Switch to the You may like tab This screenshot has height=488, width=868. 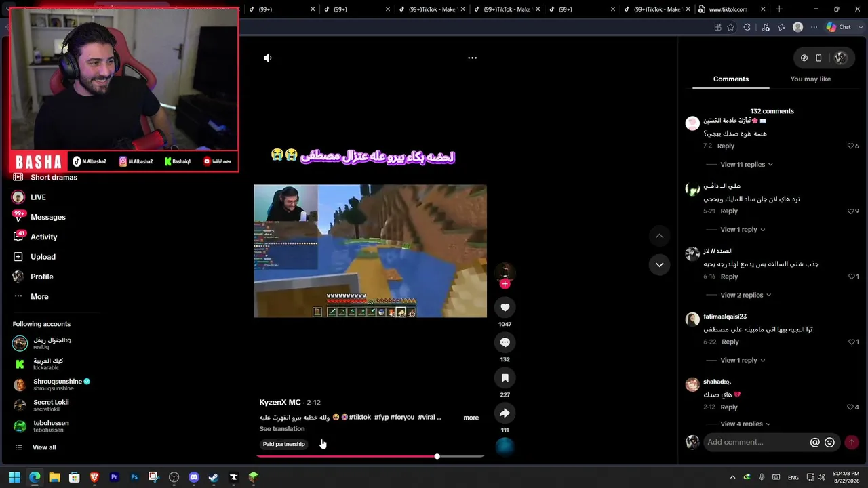click(810, 79)
